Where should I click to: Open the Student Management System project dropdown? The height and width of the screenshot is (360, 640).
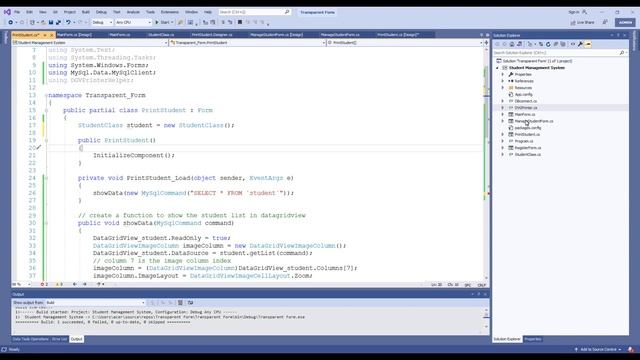coord(90,42)
